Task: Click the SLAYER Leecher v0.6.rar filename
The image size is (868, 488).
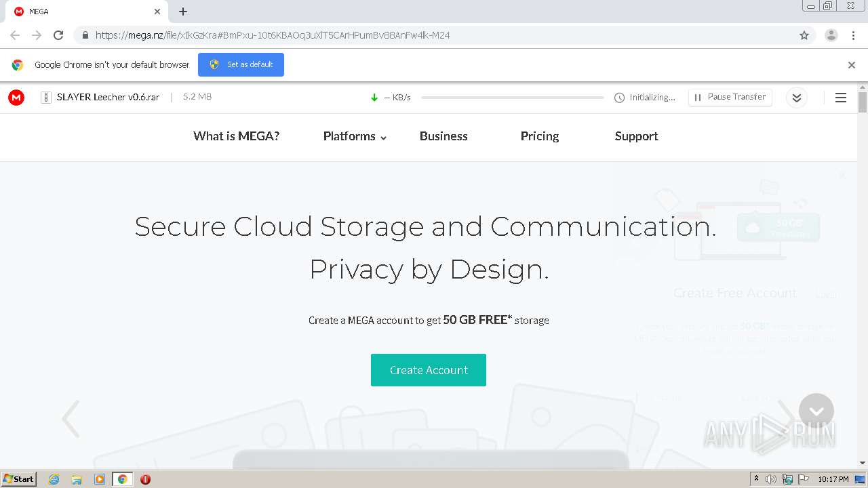Action: [108, 97]
